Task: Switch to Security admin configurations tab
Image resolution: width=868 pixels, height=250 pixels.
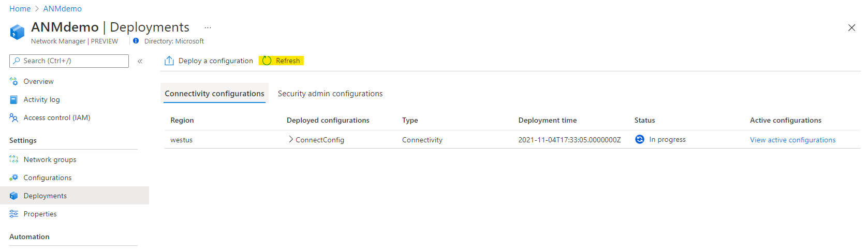Action: [x=330, y=94]
